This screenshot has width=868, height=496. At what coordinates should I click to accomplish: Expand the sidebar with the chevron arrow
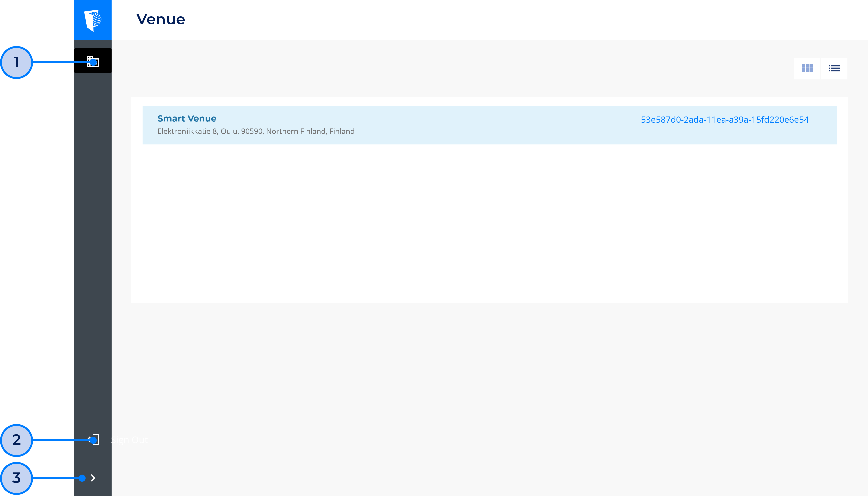pyautogui.click(x=93, y=478)
